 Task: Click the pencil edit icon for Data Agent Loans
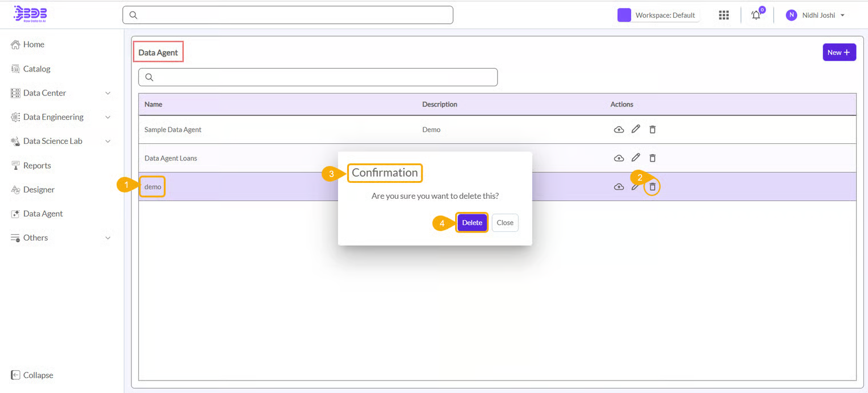click(636, 158)
